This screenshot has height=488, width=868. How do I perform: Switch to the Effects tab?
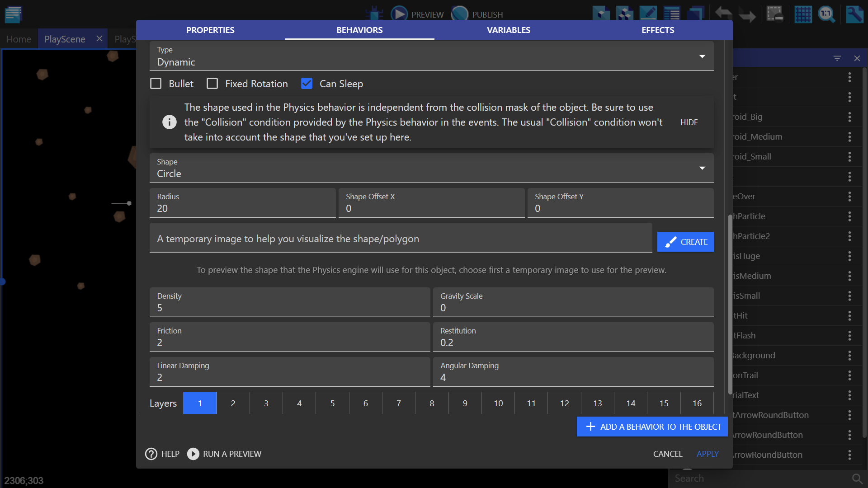click(658, 30)
